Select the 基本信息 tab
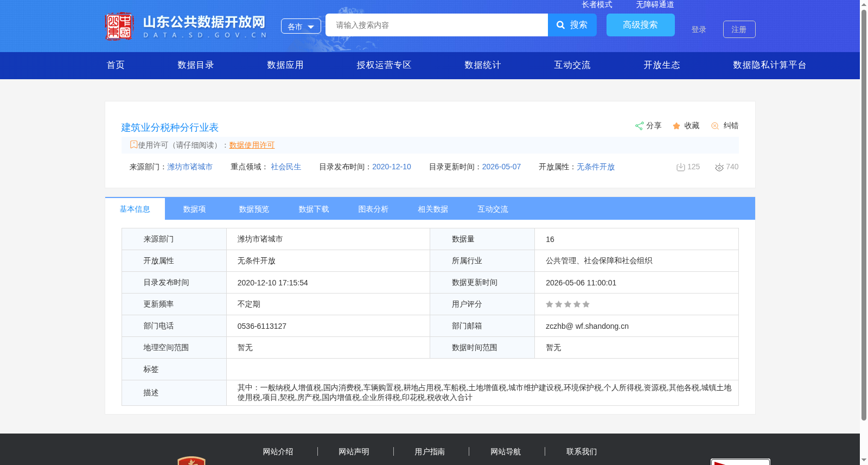The width and height of the screenshot is (868, 465). pos(135,209)
